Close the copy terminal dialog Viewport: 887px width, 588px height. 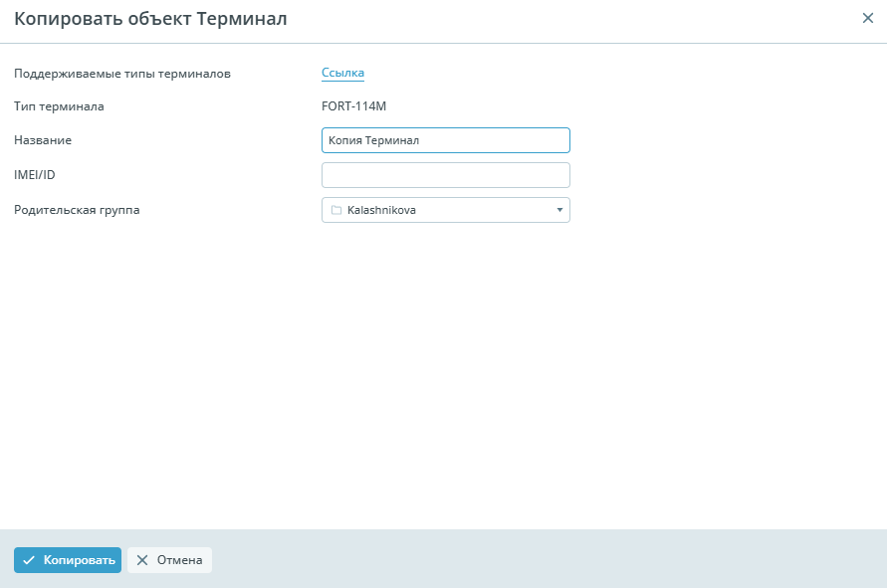point(867,19)
